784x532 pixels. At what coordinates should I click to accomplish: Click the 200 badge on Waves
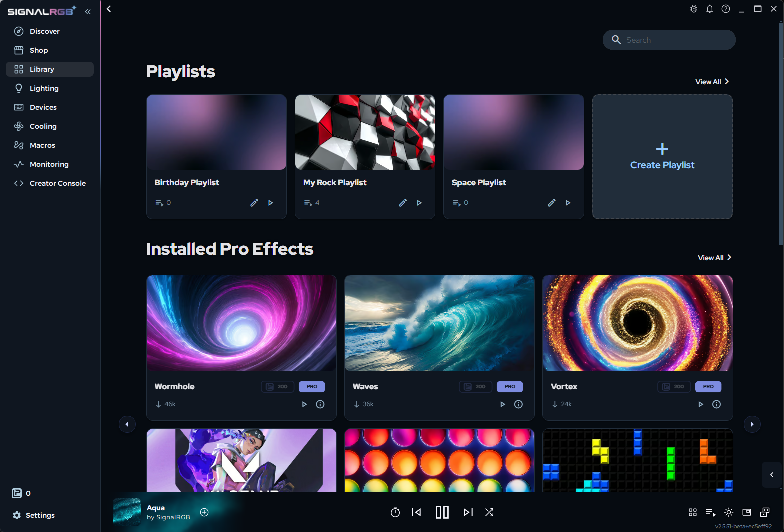coord(475,387)
